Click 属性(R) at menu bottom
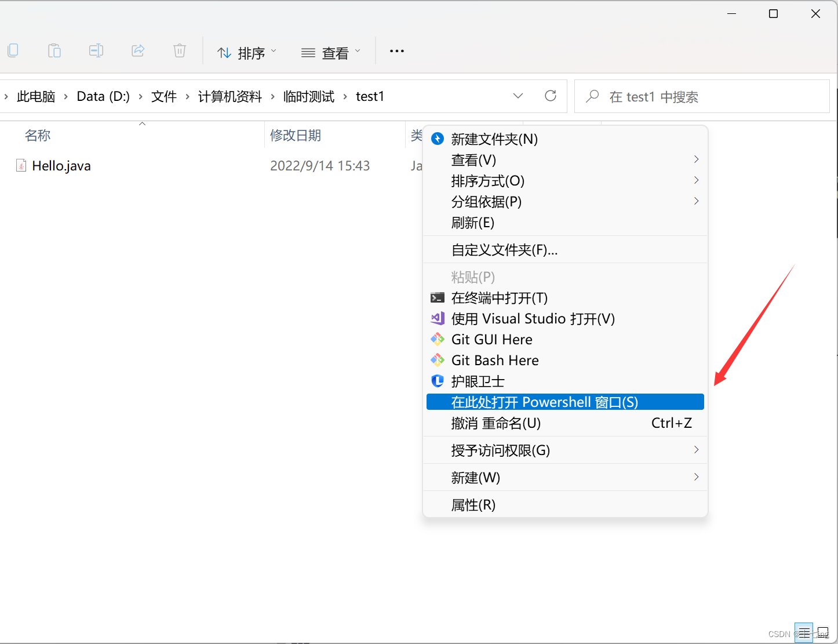Image resolution: width=838 pixels, height=644 pixels. point(473,504)
